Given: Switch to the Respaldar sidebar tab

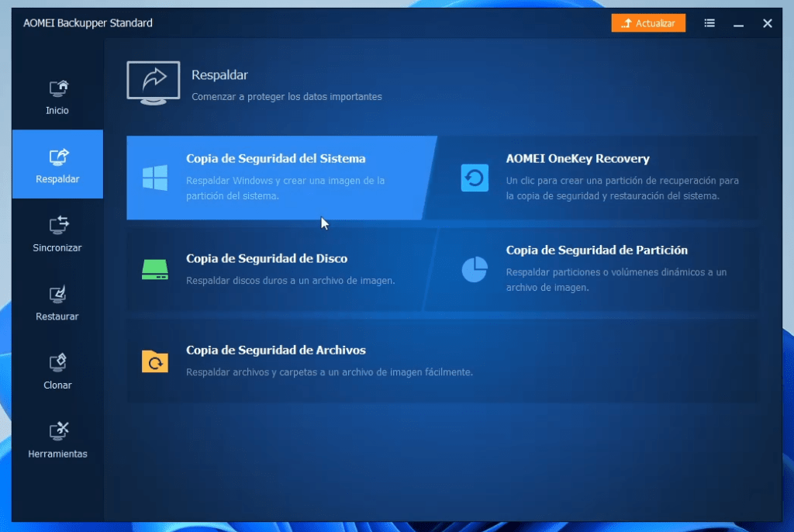Looking at the screenshot, I should 57,164.
